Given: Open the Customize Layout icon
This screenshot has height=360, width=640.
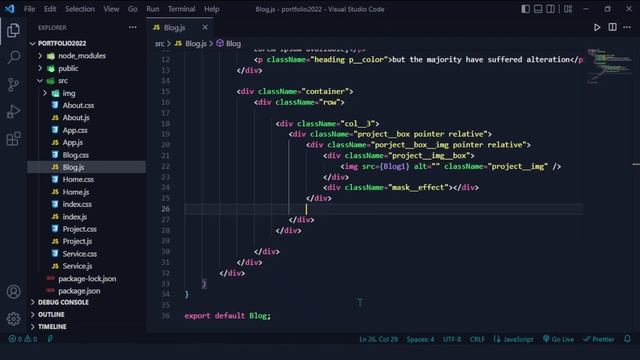Looking at the screenshot, I should click(x=568, y=9).
